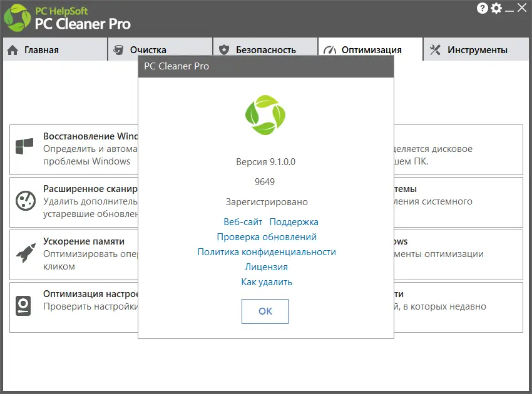Click the build number 9649
This screenshot has width=532, height=394.
[265, 182]
